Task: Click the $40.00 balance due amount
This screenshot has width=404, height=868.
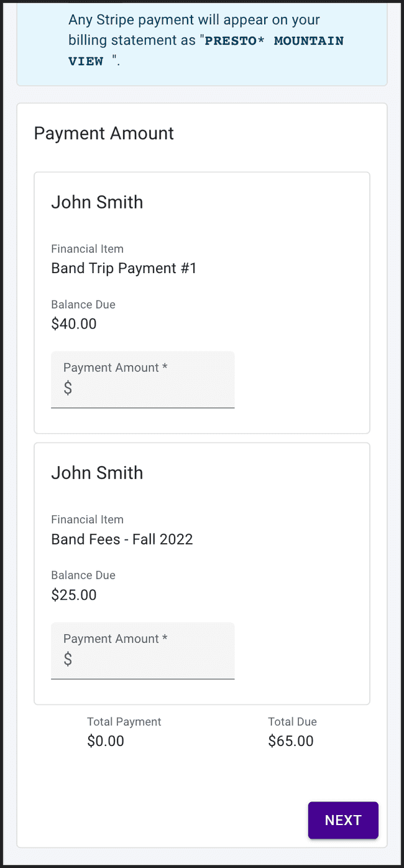Action: tap(74, 324)
